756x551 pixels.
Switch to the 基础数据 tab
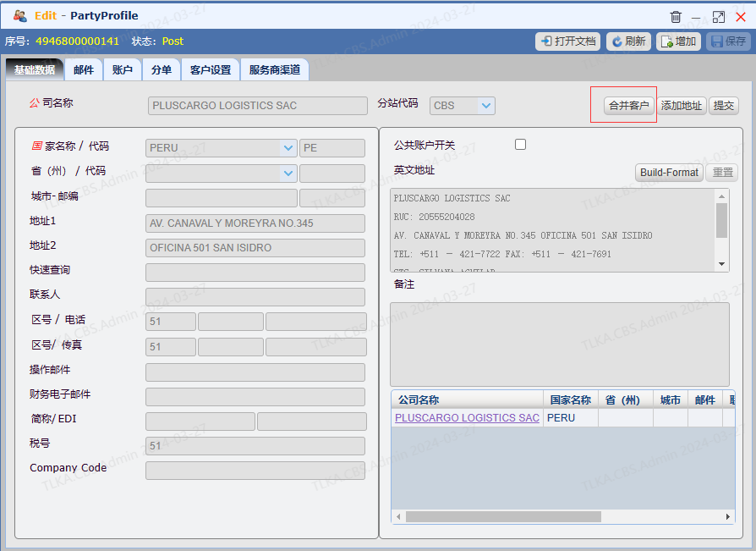[x=35, y=70]
